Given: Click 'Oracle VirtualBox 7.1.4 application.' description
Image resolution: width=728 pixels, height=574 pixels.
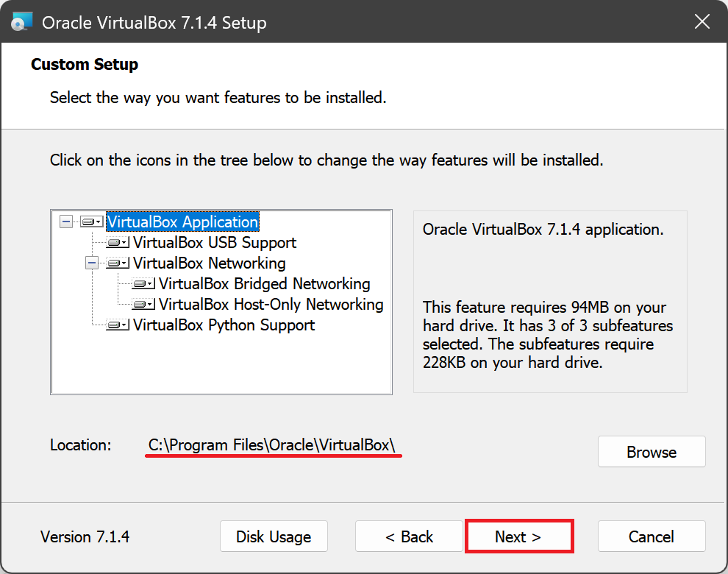Looking at the screenshot, I should pyautogui.click(x=543, y=229).
